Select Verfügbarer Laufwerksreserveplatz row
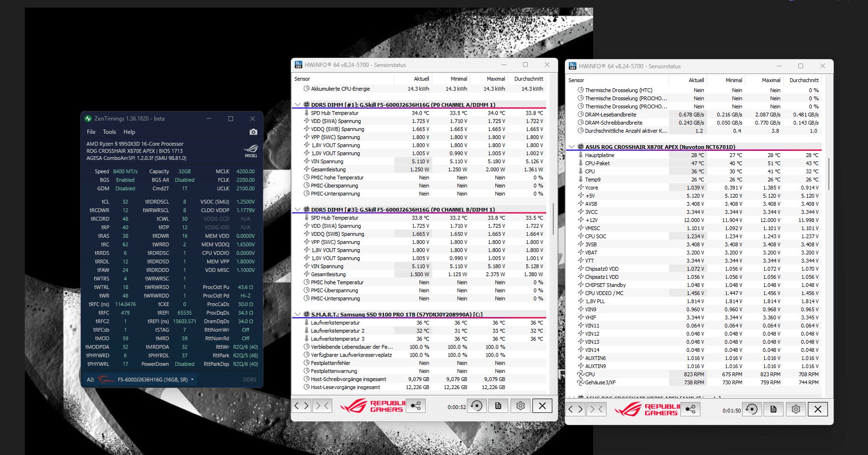 pos(419,355)
